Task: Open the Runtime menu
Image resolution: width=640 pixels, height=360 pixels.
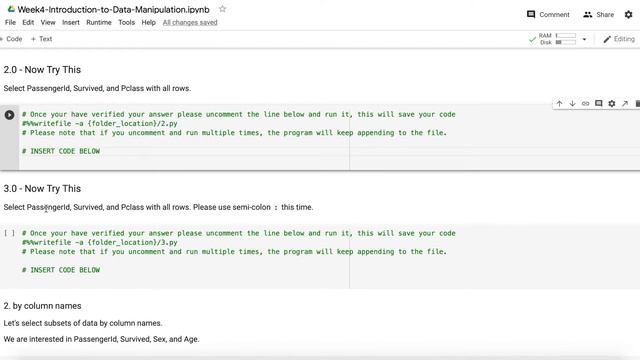Action: tap(99, 22)
